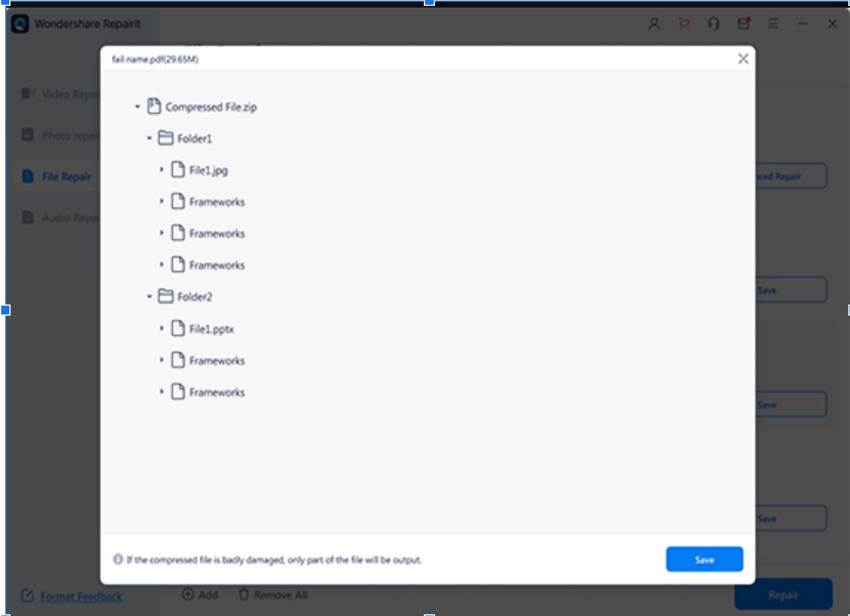This screenshot has height=616, width=850.
Task: Click the Folder1 folder icon
Action: coord(166,138)
